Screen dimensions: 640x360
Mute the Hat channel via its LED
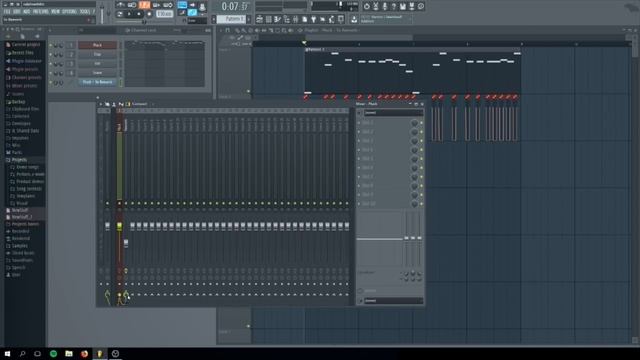pyautogui.click(x=51, y=64)
